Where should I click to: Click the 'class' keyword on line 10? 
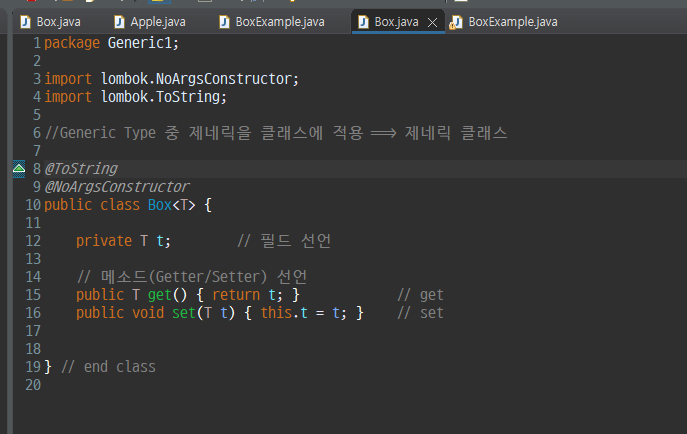click(120, 205)
